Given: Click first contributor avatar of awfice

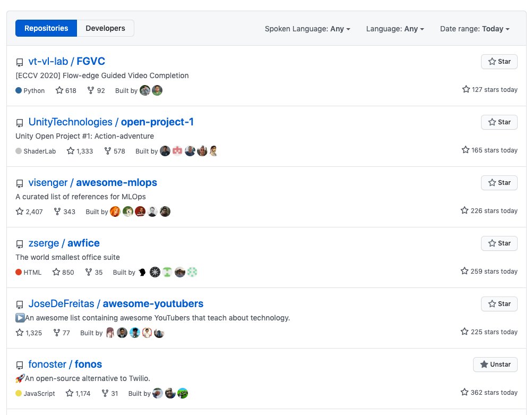Looking at the screenshot, I should coord(142,272).
